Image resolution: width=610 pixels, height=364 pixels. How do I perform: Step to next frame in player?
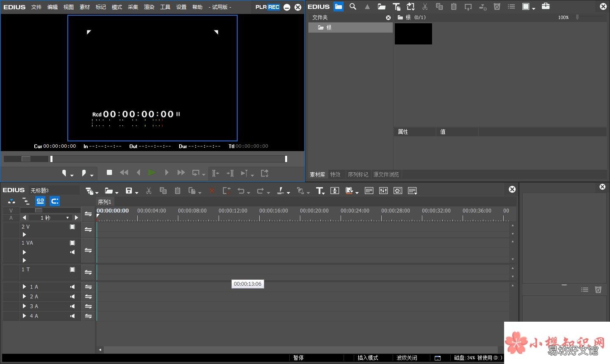[x=166, y=173]
